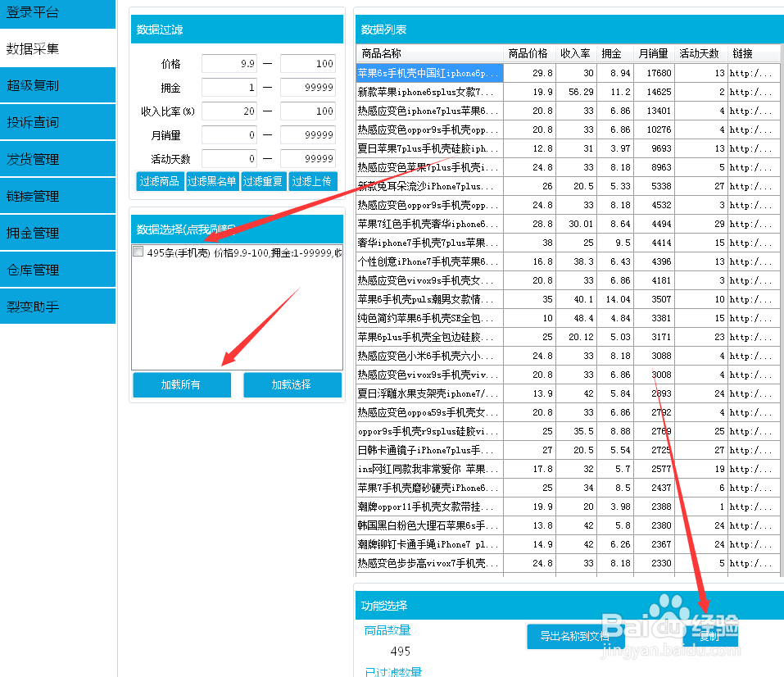
Task: Click the 过滤黑名单 button
Action: [x=212, y=181]
